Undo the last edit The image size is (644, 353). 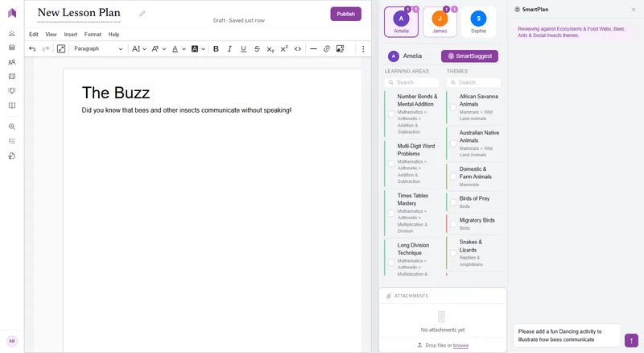click(x=32, y=49)
